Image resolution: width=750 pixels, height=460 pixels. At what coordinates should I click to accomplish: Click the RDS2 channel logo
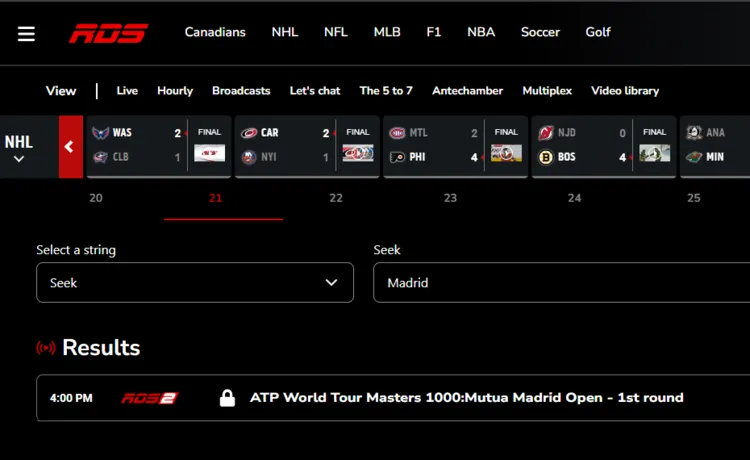(x=149, y=398)
